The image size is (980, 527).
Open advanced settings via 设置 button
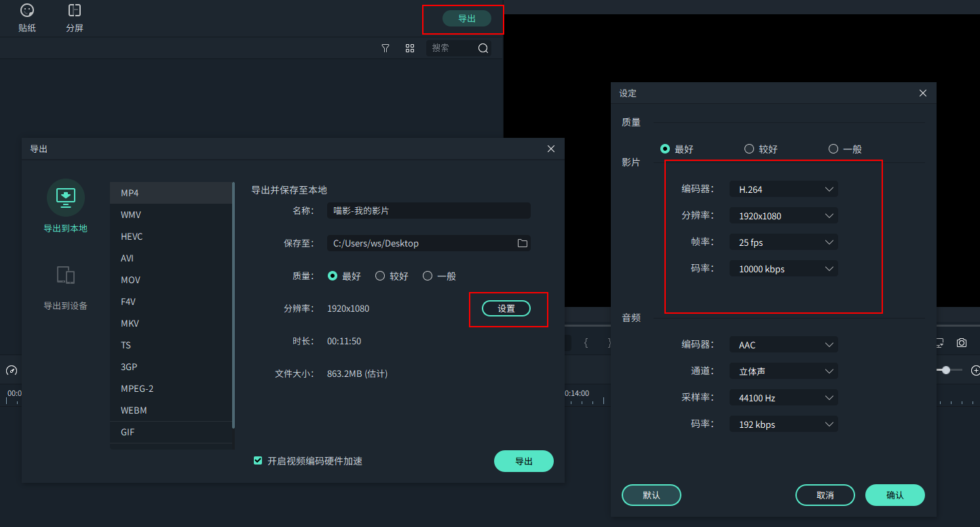(x=506, y=308)
